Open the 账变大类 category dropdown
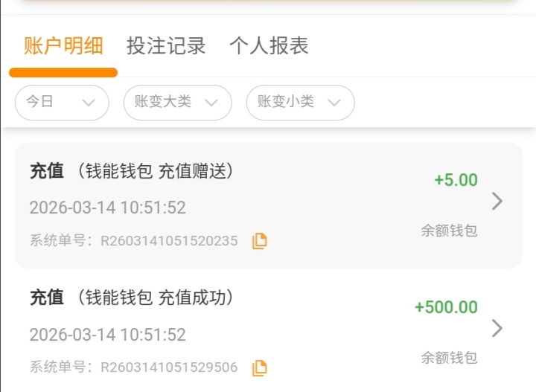This screenshot has height=392, width=536. tap(177, 103)
